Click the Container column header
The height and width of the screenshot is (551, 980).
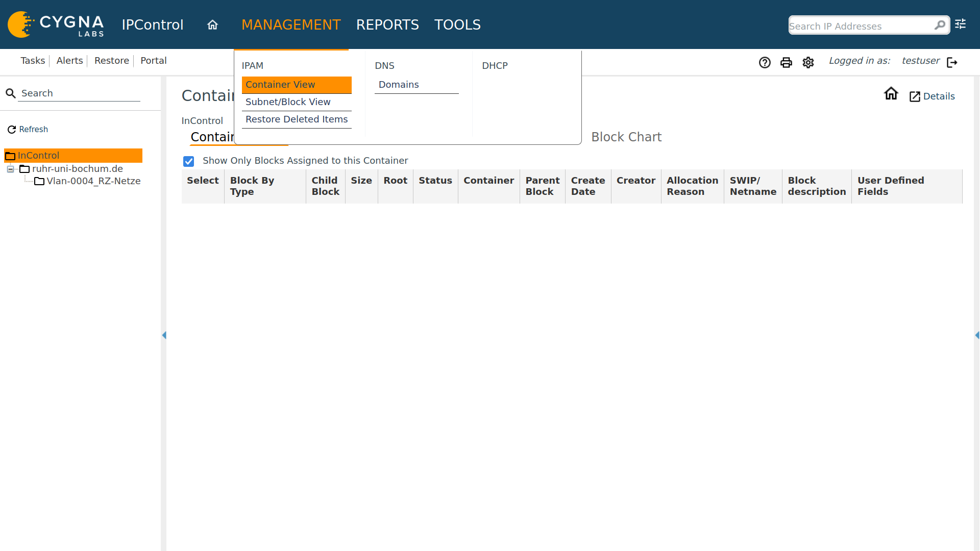489,186
